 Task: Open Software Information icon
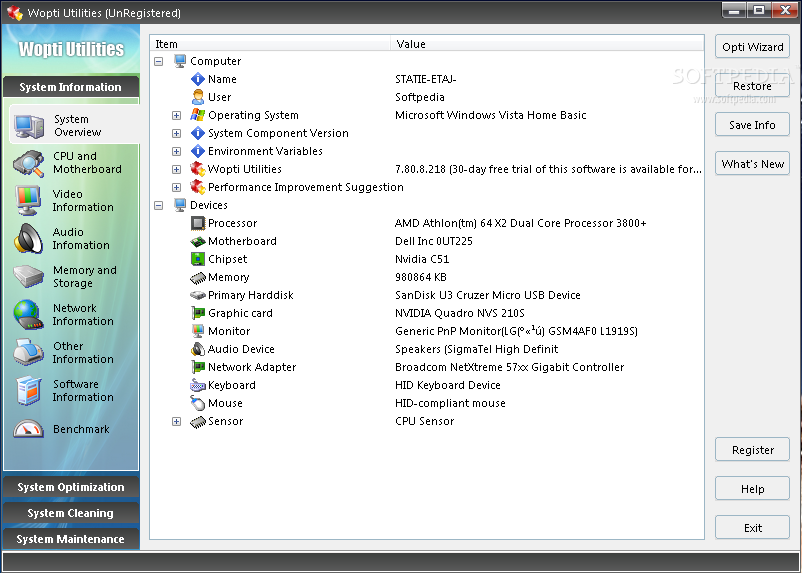28,390
